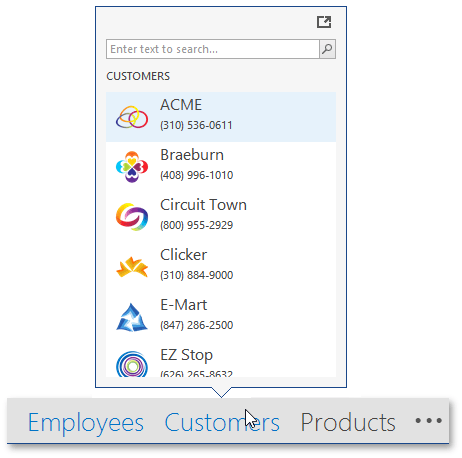The height and width of the screenshot is (458, 462).
Task: Pick the Circuit Town customer name
Action: (x=203, y=205)
